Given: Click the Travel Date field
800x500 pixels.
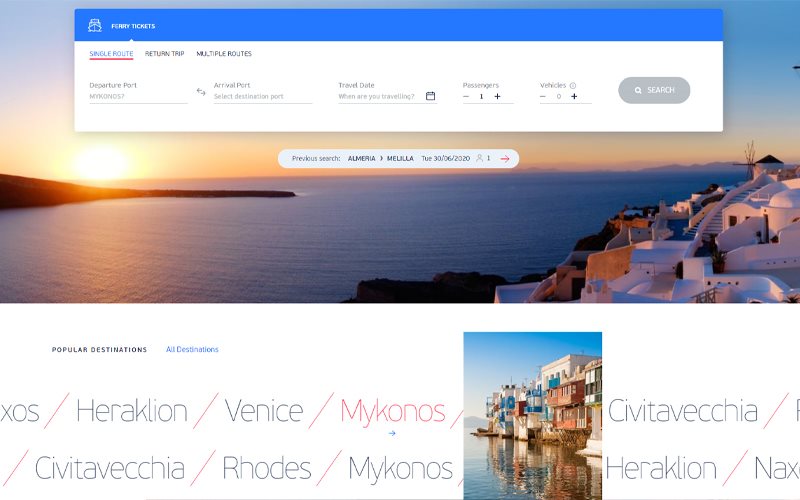Looking at the screenshot, I should pyautogui.click(x=378, y=97).
